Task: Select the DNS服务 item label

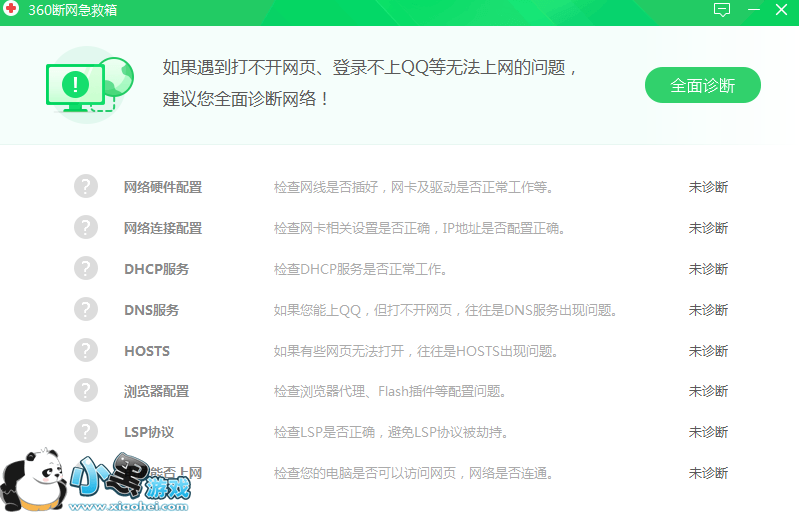Action: point(151,310)
